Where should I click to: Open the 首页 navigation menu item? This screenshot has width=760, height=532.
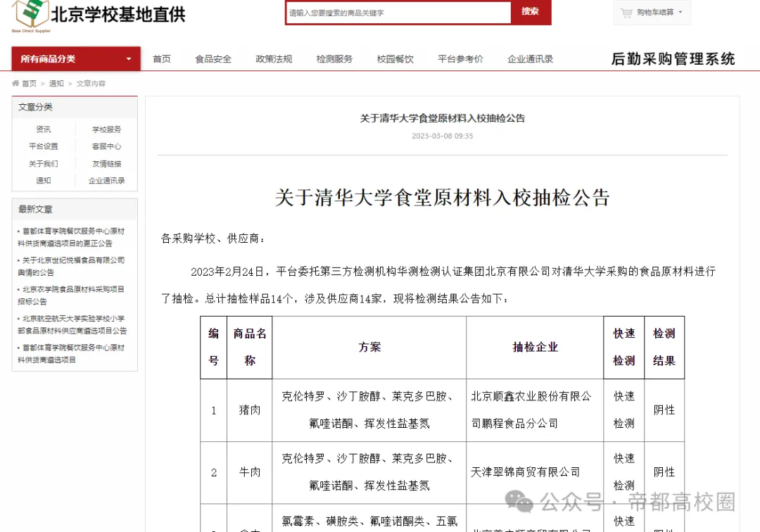point(162,59)
